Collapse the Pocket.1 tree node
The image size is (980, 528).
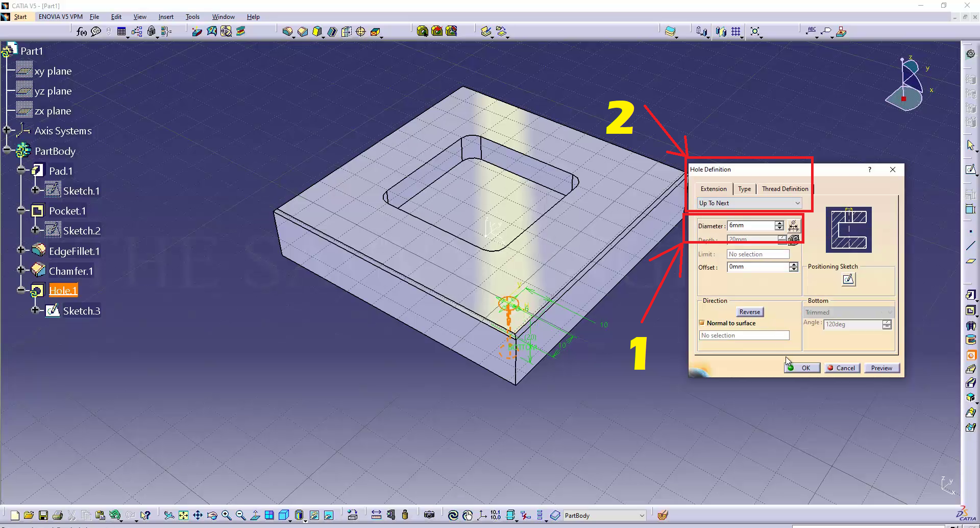21,210
